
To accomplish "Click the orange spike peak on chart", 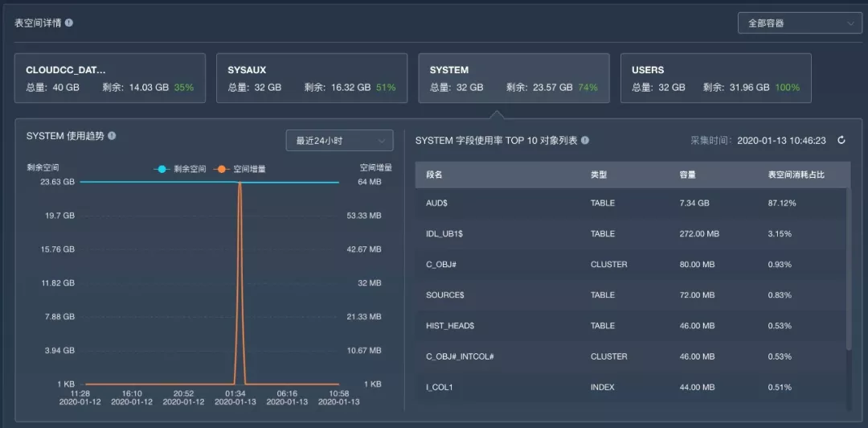I will 240,183.
